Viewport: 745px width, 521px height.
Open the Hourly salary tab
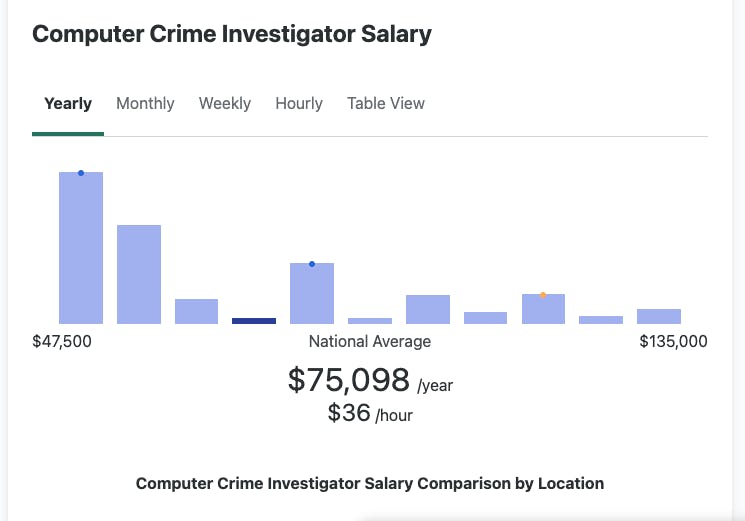click(299, 103)
